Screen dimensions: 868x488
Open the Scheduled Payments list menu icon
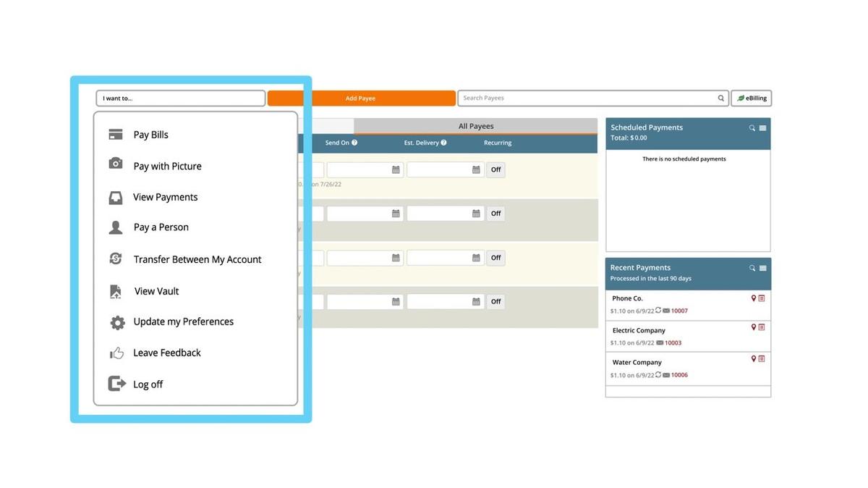762,128
